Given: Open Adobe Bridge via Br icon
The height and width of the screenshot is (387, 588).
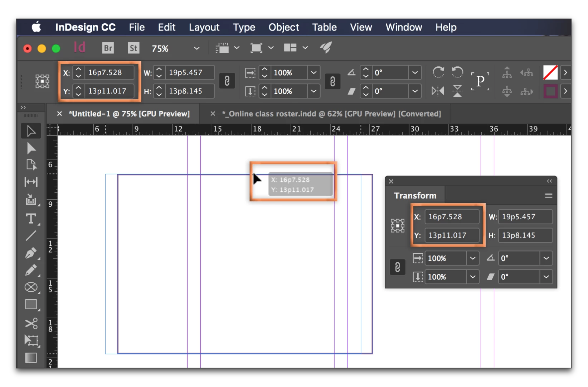Looking at the screenshot, I should [x=108, y=48].
